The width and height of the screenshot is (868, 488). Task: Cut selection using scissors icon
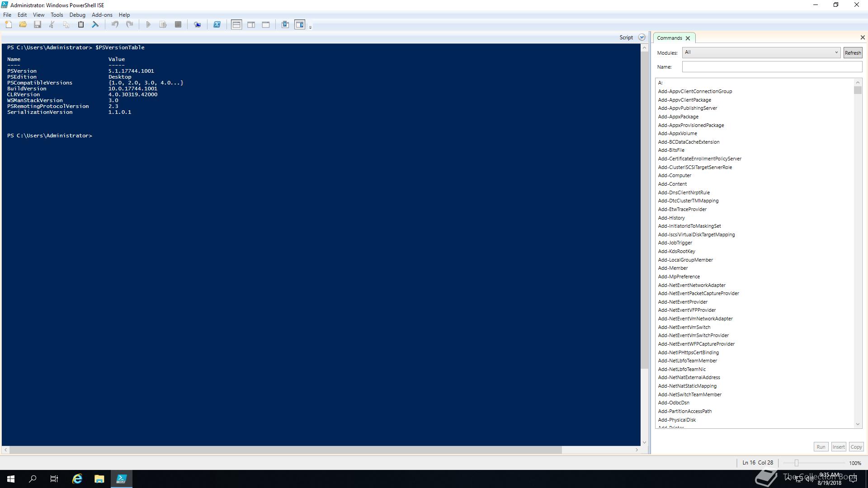52,25
